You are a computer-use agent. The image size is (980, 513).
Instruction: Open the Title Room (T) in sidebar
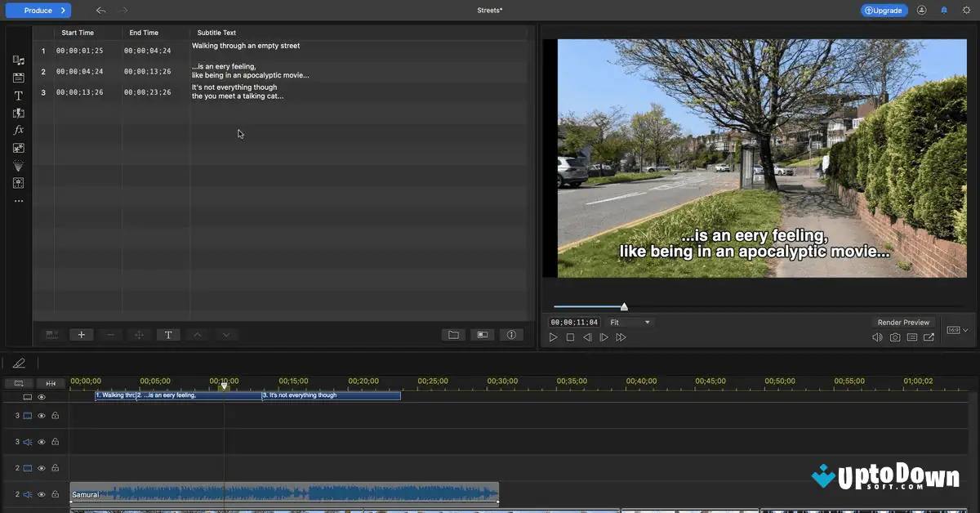(18, 96)
